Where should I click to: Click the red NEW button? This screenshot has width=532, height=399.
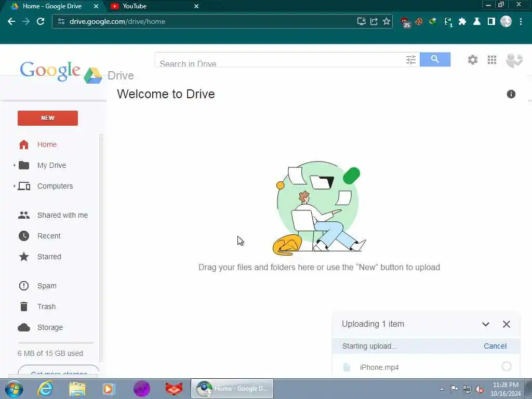(47, 118)
